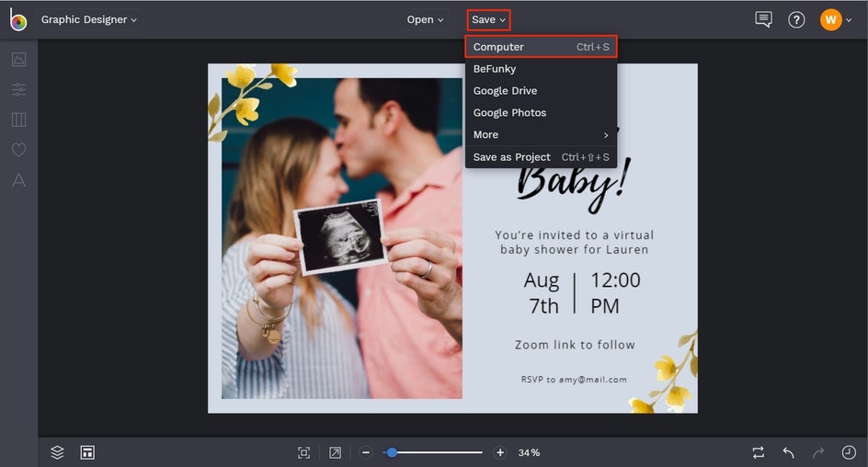The image size is (868, 467).
Task: Choose Google Drive save option
Action: 541,91
